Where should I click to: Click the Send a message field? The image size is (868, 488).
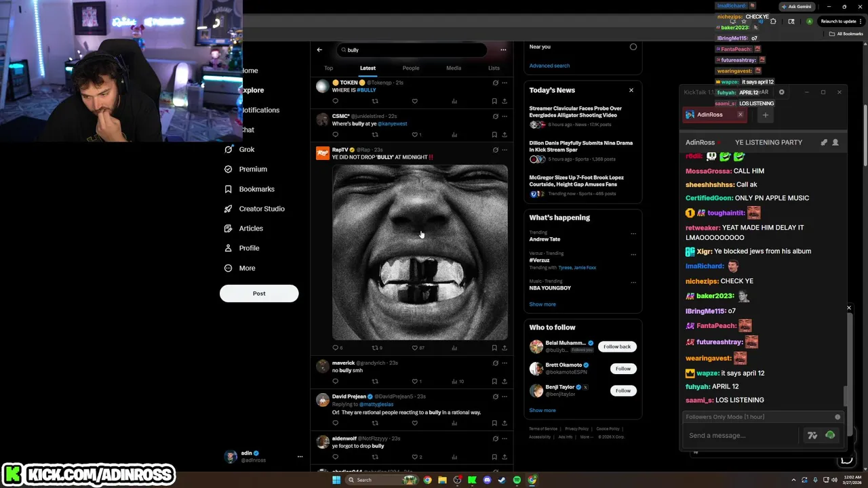(741, 435)
